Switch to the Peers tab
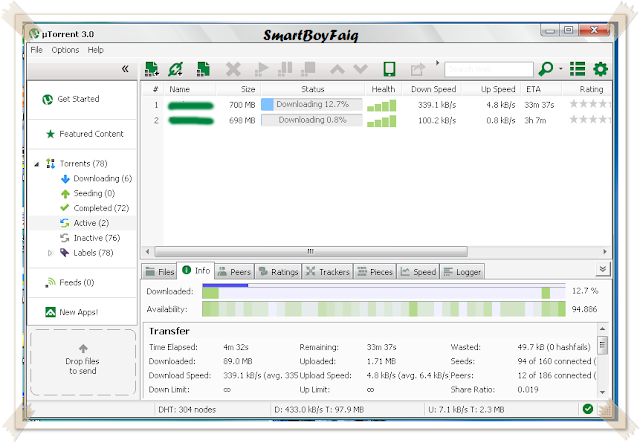 click(234, 272)
